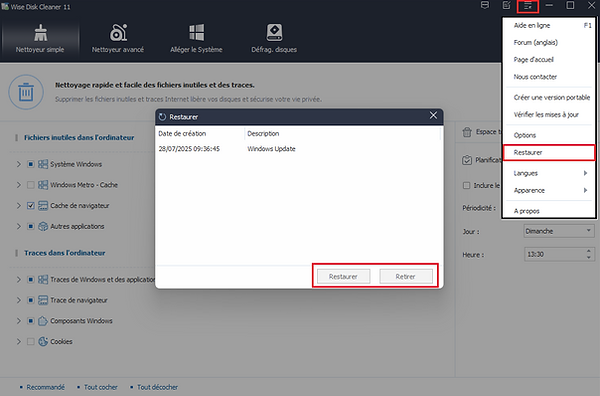The width and height of the screenshot is (600, 396).
Task: Increase the Heure time stepper
Action: 589,251
